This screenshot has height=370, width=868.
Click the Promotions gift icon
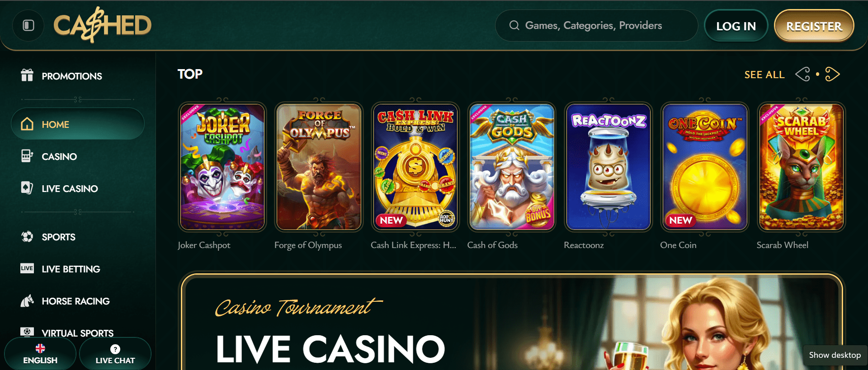click(x=27, y=75)
